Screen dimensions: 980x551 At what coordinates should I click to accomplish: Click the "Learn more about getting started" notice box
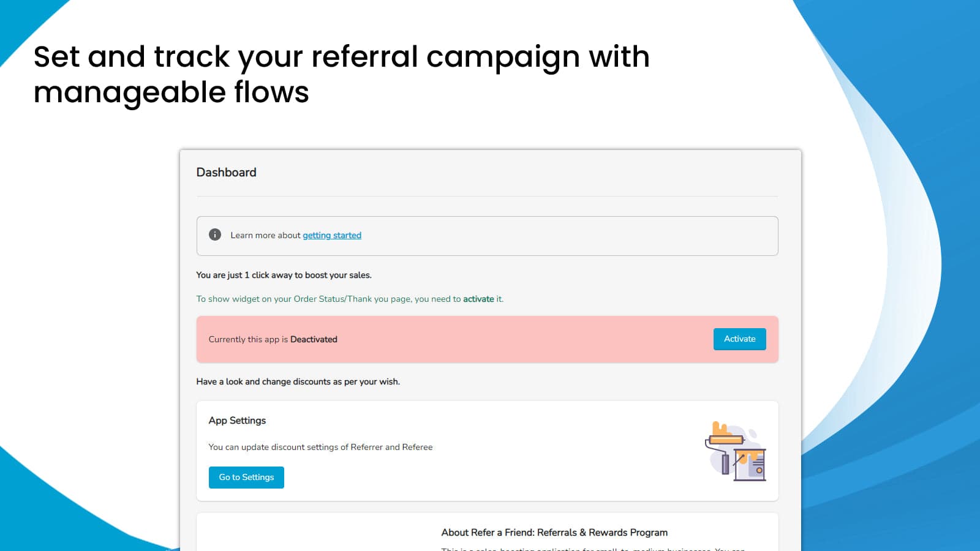click(x=487, y=235)
